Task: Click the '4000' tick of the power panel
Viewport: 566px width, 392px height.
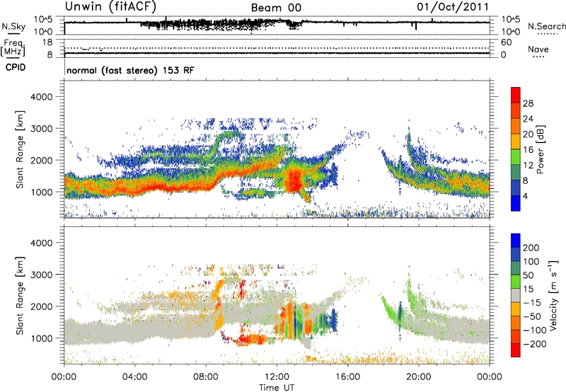Action: point(42,97)
